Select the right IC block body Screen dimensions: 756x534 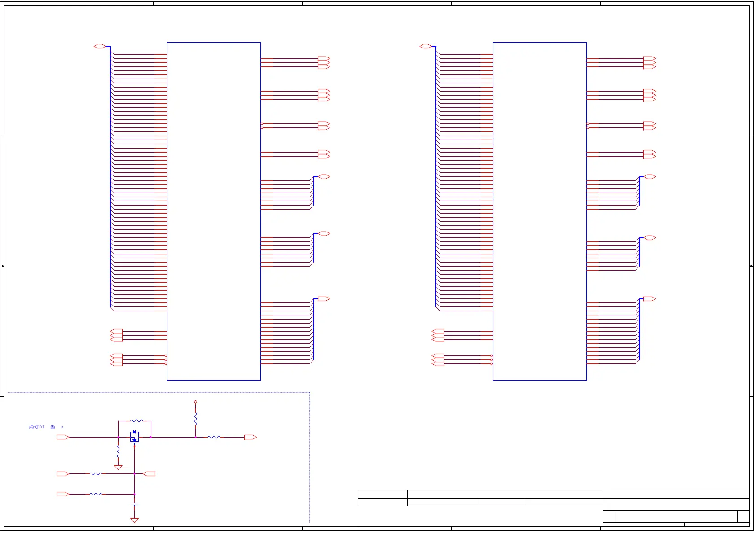[540, 211]
